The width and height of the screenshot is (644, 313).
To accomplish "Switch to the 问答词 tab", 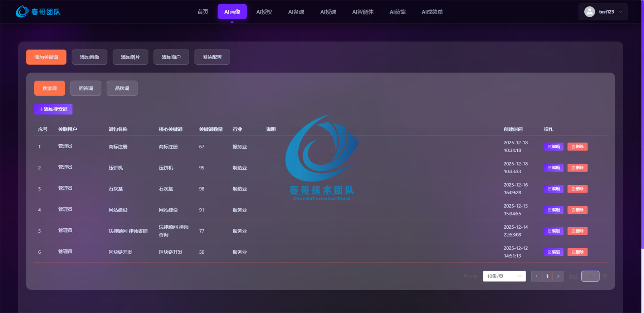I will point(86,88).
